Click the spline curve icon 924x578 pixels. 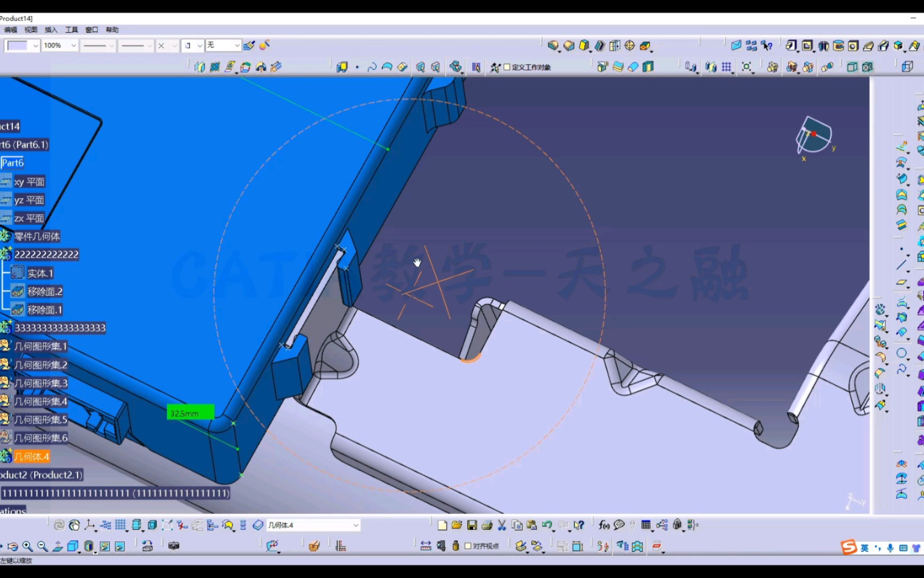[372, 67]
